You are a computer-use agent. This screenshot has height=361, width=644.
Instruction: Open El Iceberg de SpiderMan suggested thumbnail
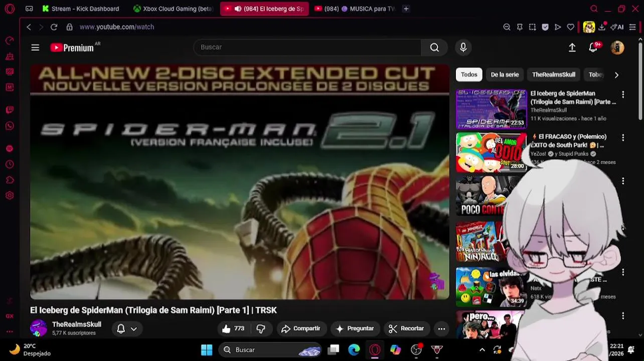click(x=491, y=109)
